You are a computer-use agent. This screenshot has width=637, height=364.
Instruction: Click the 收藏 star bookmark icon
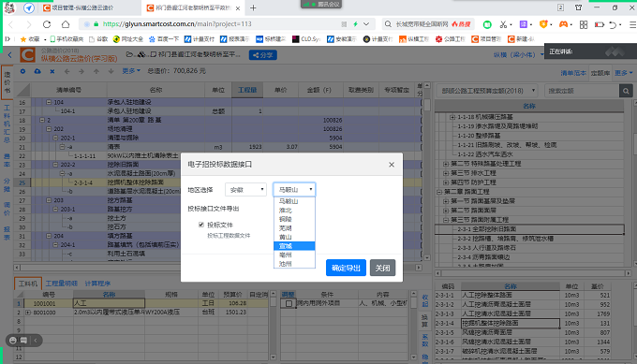click(x=23, y=39)
